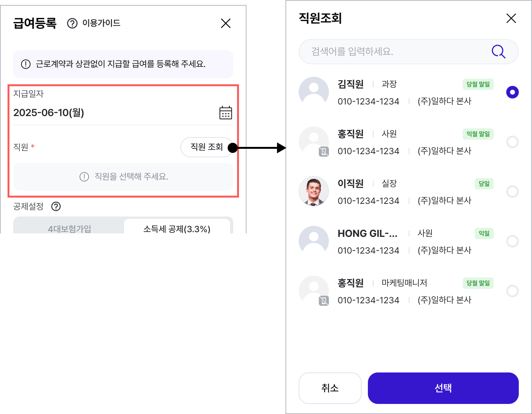Viewport: 532px width, 414px height.
Task: Select the 홍직원 마케팅매니저 radio button
Action: pyautogui.click(x=513, y=291)
